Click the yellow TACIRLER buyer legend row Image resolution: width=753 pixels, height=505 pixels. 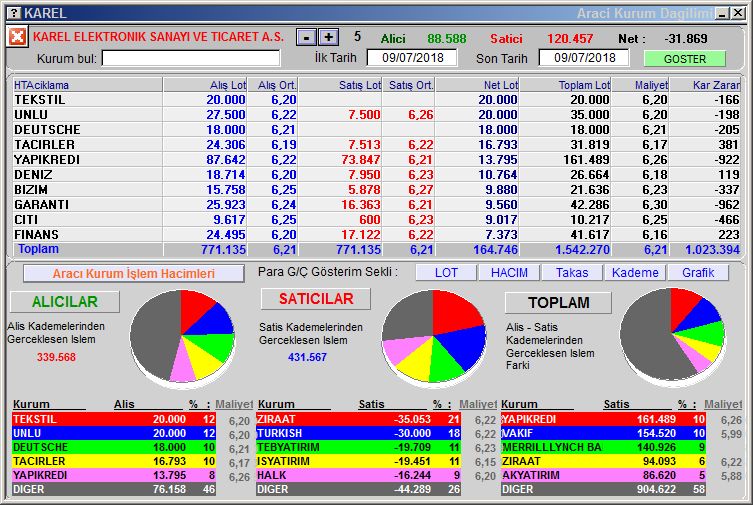pyautogui.click(x=114, y=461)
